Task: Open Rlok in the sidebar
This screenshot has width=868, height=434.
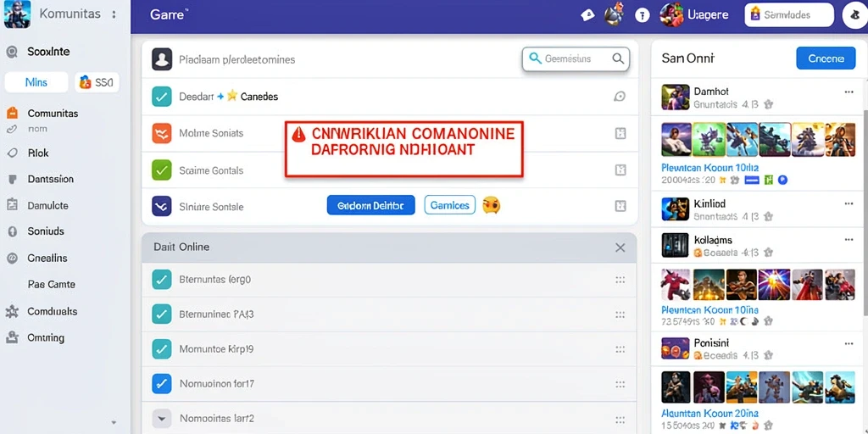Action: [37, 153]
